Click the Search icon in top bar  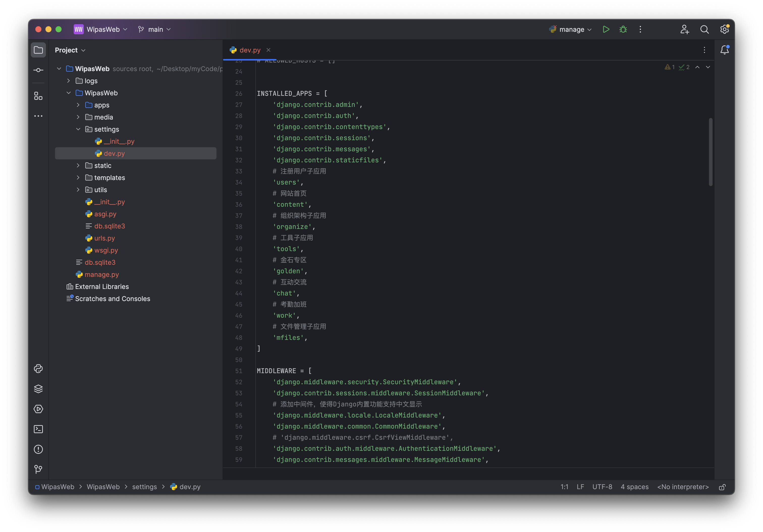point(704,29)
